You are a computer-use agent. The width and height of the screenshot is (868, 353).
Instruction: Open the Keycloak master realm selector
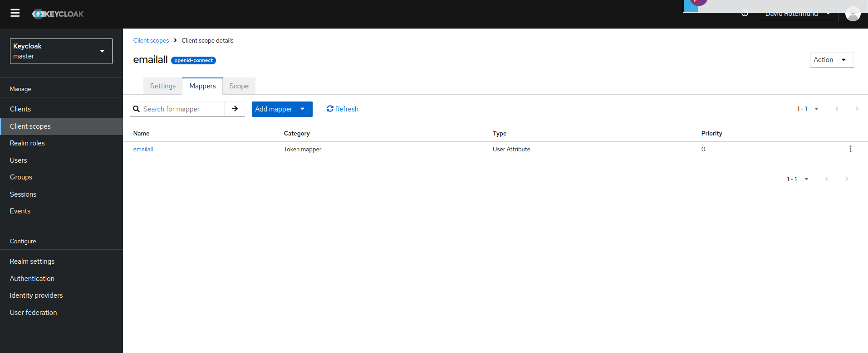point(61,51)
